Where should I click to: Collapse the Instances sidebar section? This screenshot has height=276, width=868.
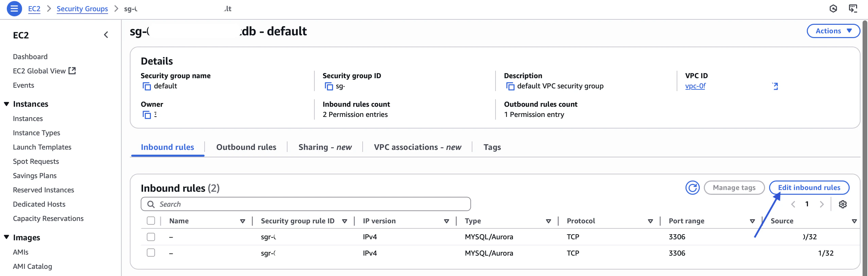click(6, 104)
